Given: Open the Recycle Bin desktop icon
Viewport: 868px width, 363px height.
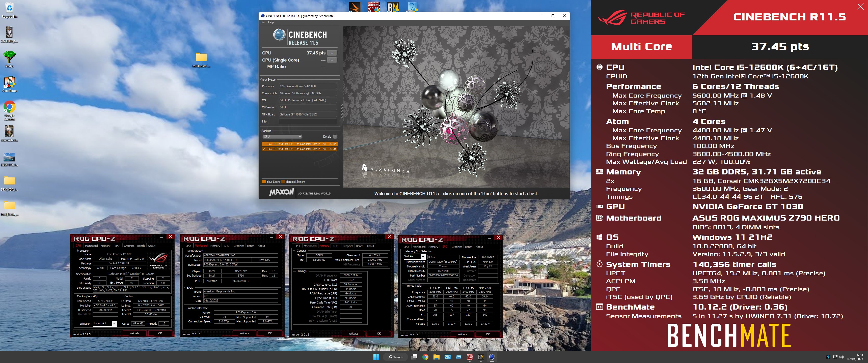Looking at the screenshot, I should tap(9, 10).
